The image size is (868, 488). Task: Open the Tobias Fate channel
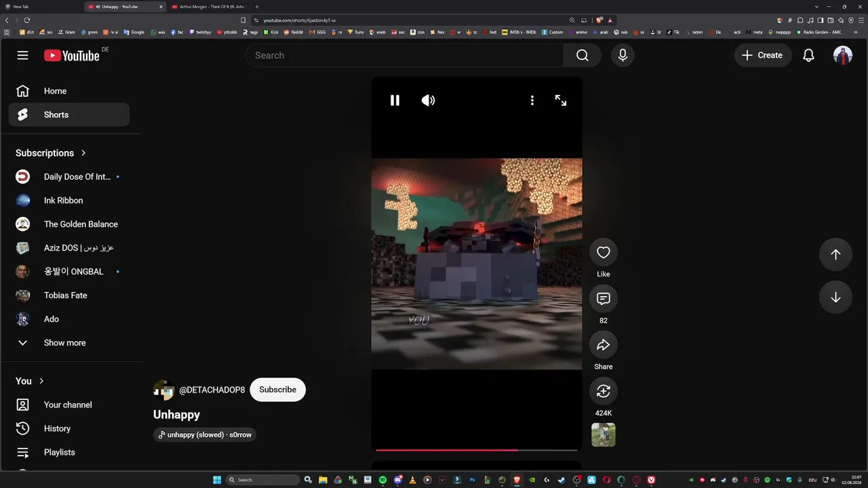pyautogui.click(x=68, y=296)
